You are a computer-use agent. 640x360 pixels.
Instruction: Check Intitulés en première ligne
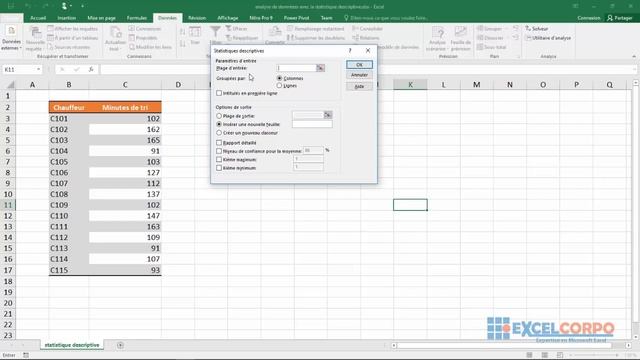coord(219,93)
